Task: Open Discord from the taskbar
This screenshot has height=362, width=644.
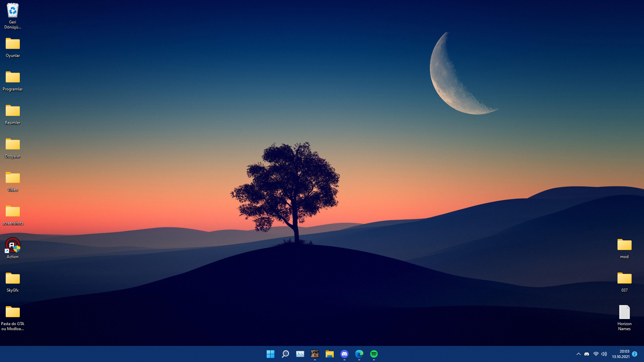Action: (344, 354)
